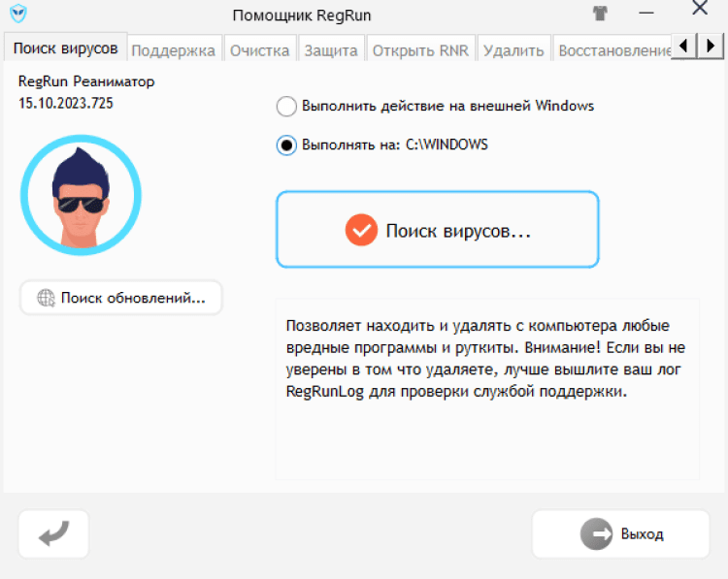Screen dimensions: 728x579
Task: Start the Поиск вирусов... scan button
Action: (x=438, y=229)
